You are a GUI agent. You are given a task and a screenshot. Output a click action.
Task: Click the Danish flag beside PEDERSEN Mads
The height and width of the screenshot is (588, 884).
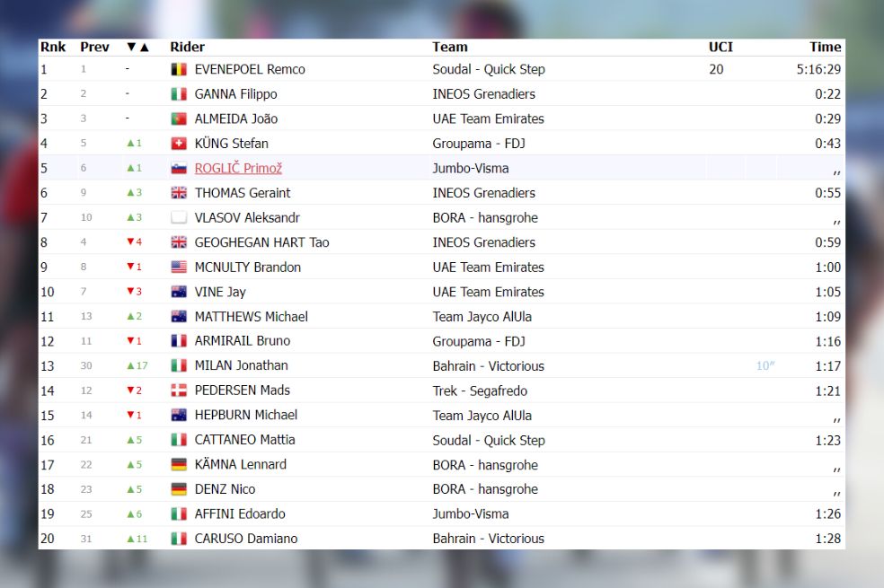[x=179, y=391]
